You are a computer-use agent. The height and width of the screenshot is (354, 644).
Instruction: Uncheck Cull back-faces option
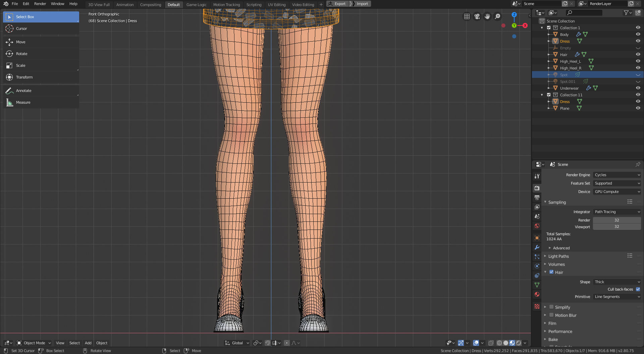pyautogui.click(x=638, y=289)
